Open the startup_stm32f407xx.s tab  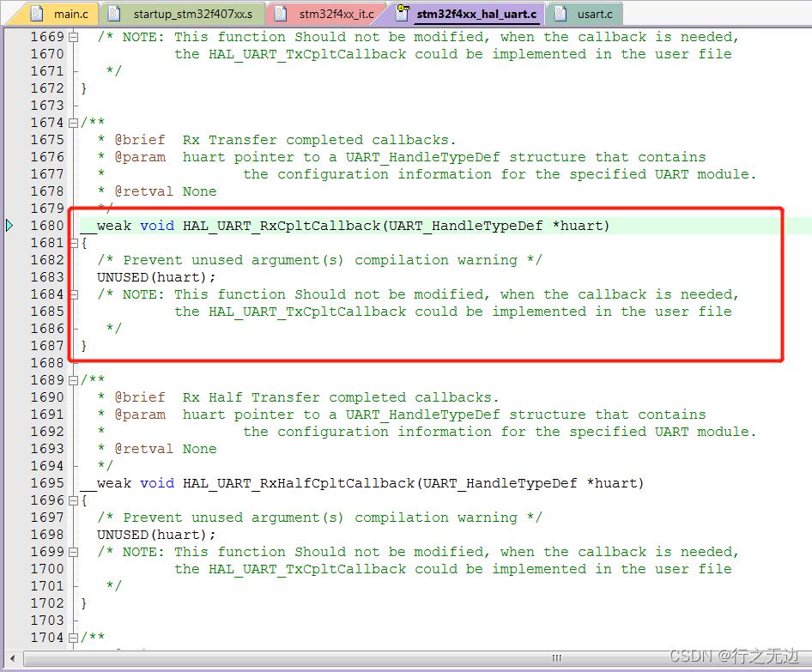click(x=184, y=14)
